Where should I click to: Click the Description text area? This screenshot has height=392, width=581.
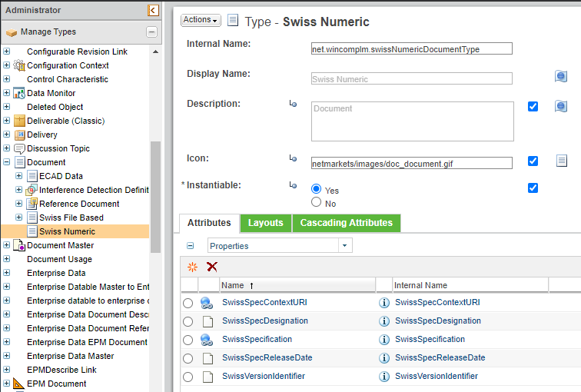coord(413,121)
